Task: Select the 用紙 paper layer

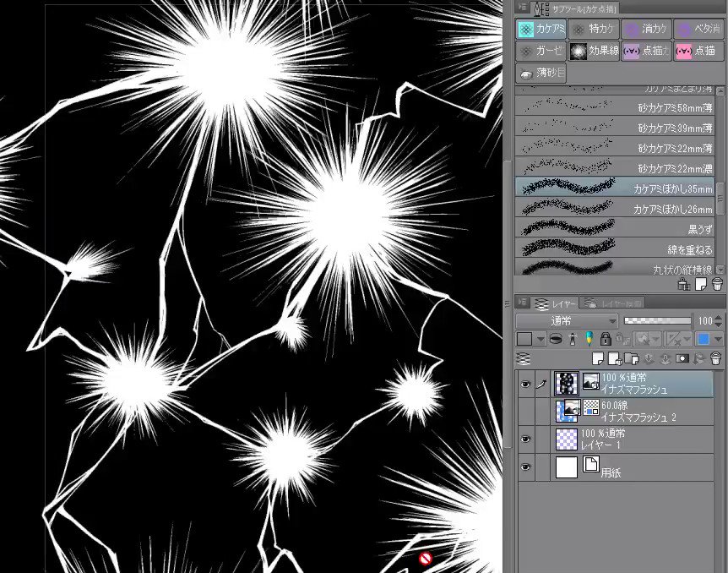Action: (x=633, y=467)
